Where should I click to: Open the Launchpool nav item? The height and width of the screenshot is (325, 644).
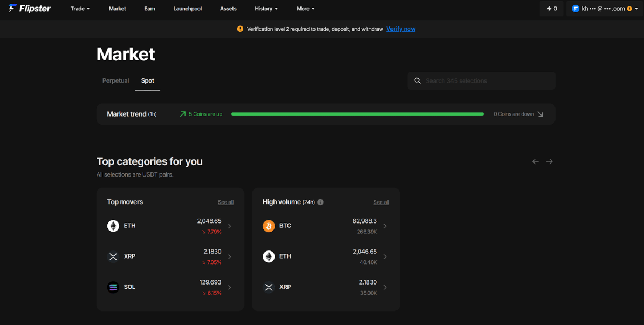pyautogui.click(x=187, y=9)
